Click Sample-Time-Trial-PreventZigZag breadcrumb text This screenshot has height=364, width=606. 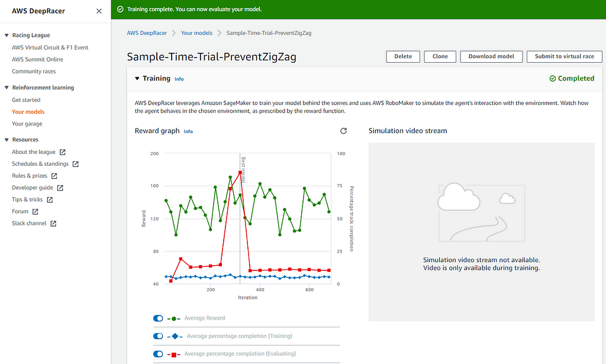(x=269, y=33)
